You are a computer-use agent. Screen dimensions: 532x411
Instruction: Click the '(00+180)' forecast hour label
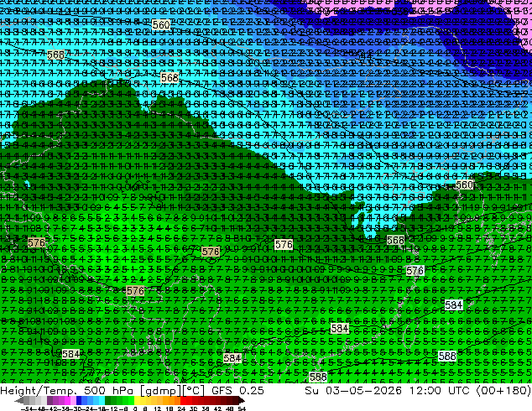[x=503, y=390]
